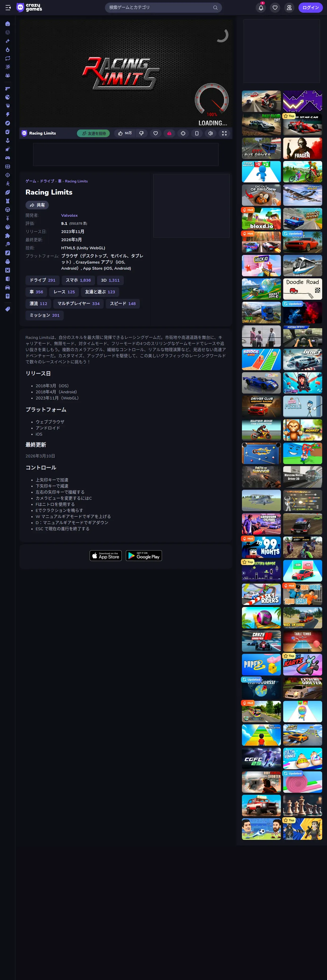Like the game, thumbs-up 50万
The width and height of the screenshot is (327, 980).
click(x=125, y=133)
